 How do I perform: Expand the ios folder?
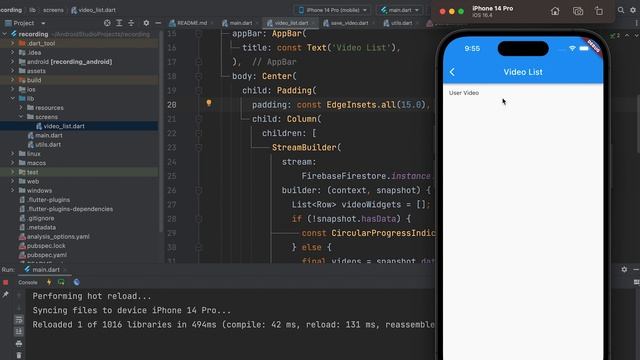(13, 89)
